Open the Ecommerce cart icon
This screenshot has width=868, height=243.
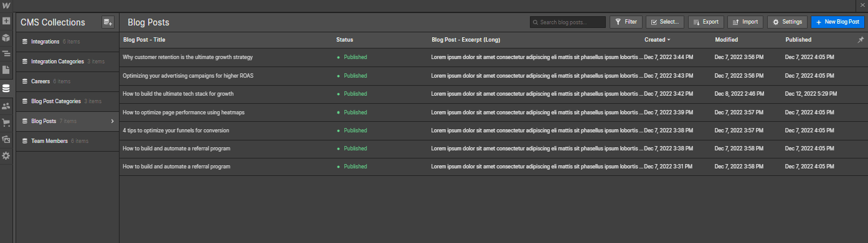click(6, 122)
